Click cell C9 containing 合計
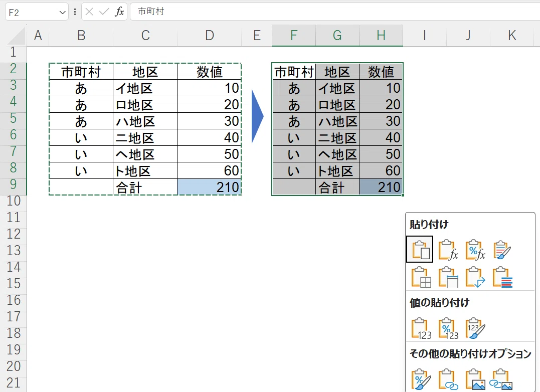540x392 pixels. 145,187
